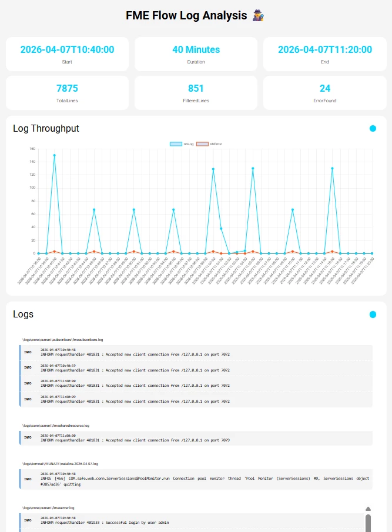The image size is (392, 532).
Task: Select the log entry mentioning port 7079
Action: click(x=196, y=438)
